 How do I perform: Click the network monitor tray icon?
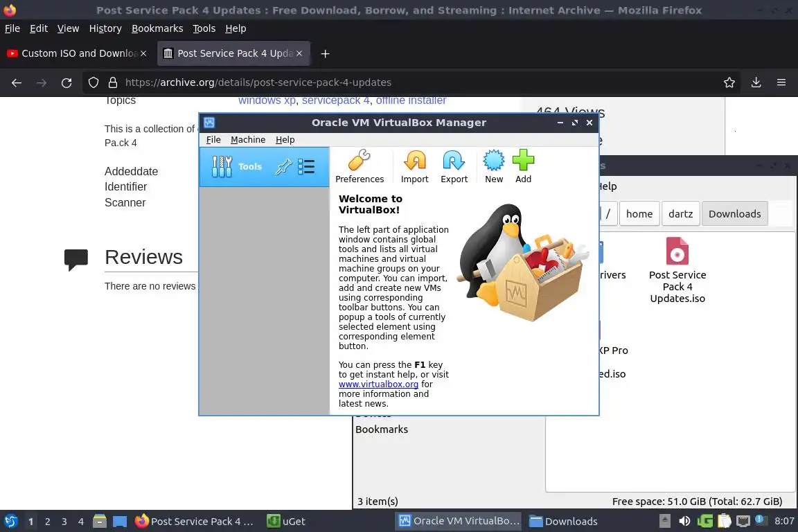pyautogui.click(x=743, y=522)
